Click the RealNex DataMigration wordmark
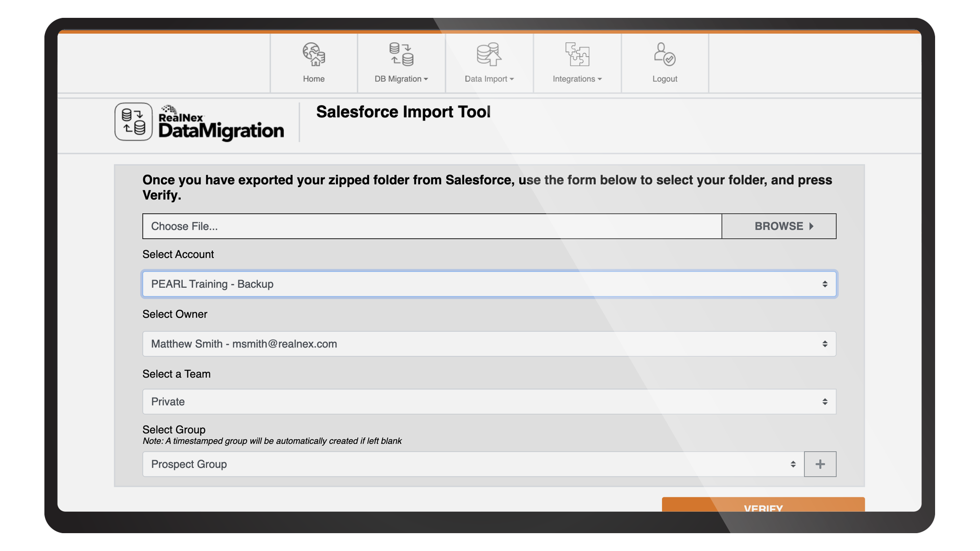Screen dimensions: 980x551 coord(221,123)
